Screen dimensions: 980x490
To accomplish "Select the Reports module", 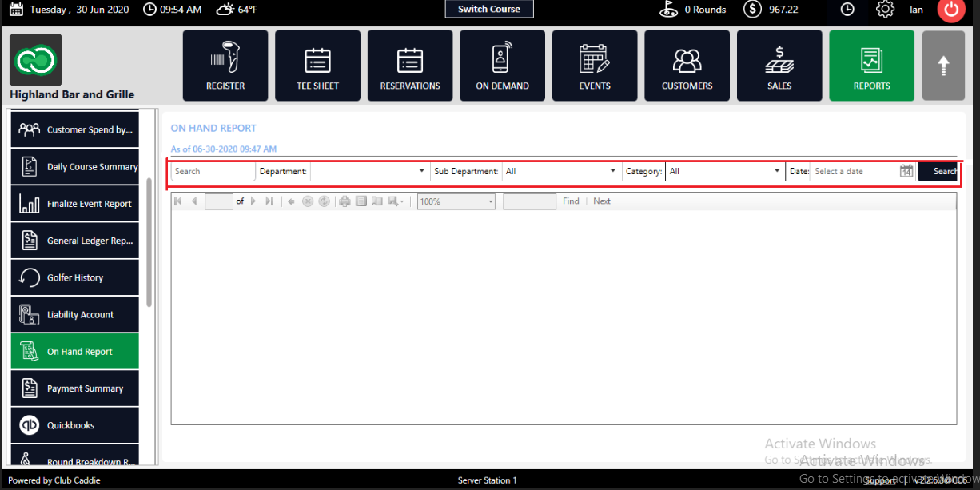I will tap(871, 66).
